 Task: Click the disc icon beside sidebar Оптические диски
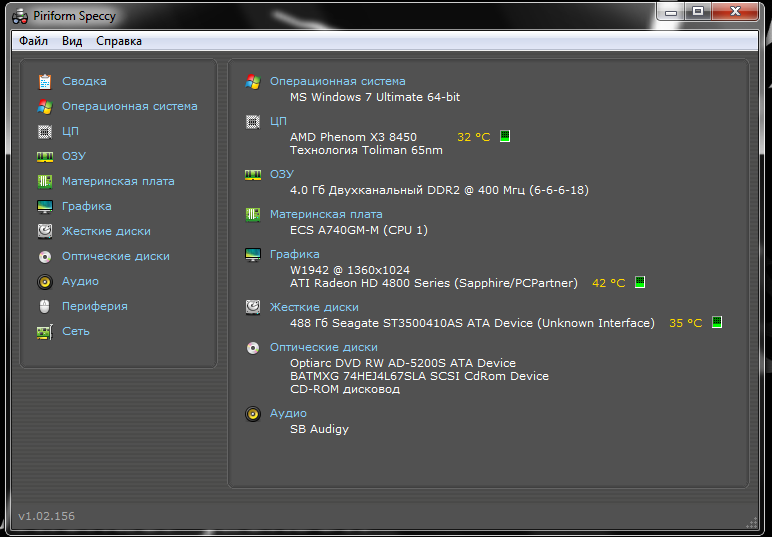point(45,256)
